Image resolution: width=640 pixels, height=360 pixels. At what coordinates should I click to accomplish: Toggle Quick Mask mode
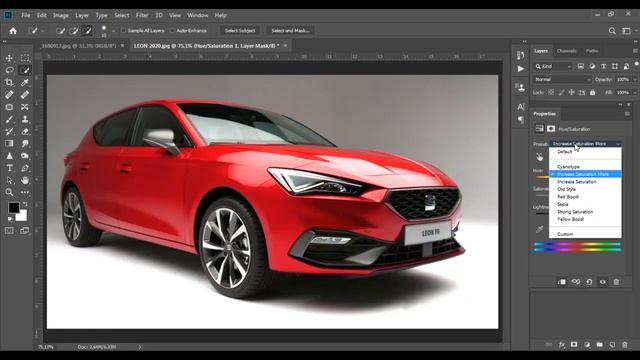pos(9,231)
